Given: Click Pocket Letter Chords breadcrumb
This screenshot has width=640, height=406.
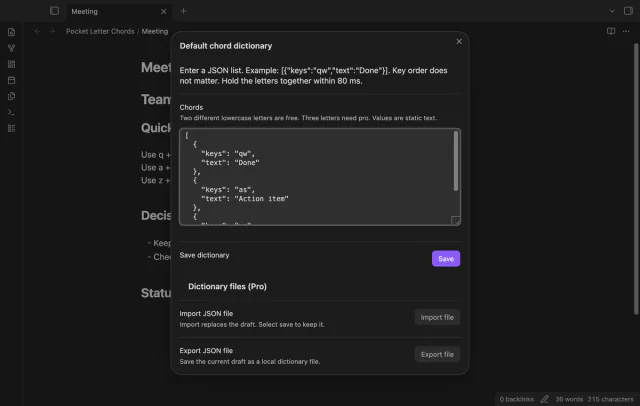Looking at the screenshot, I should (100, 31).
